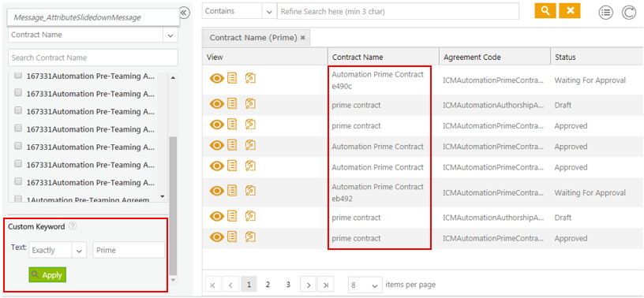The image size is (644, 298).
Task: Click the Custom Keyword label
Action: coord(36,226)
